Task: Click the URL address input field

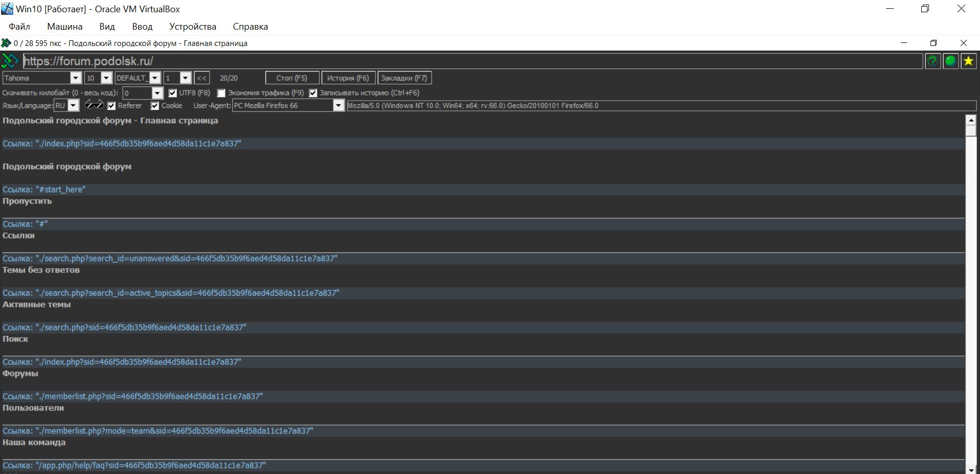Action: tap(459, 61)
